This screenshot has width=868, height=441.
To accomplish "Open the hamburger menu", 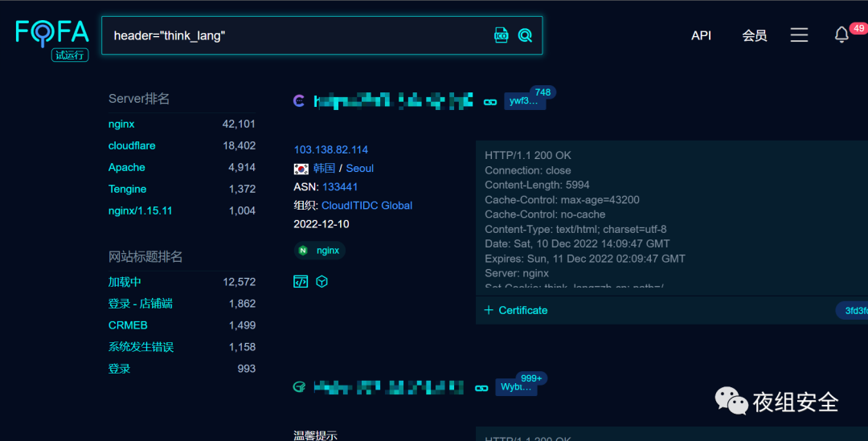I will (799, 35).
